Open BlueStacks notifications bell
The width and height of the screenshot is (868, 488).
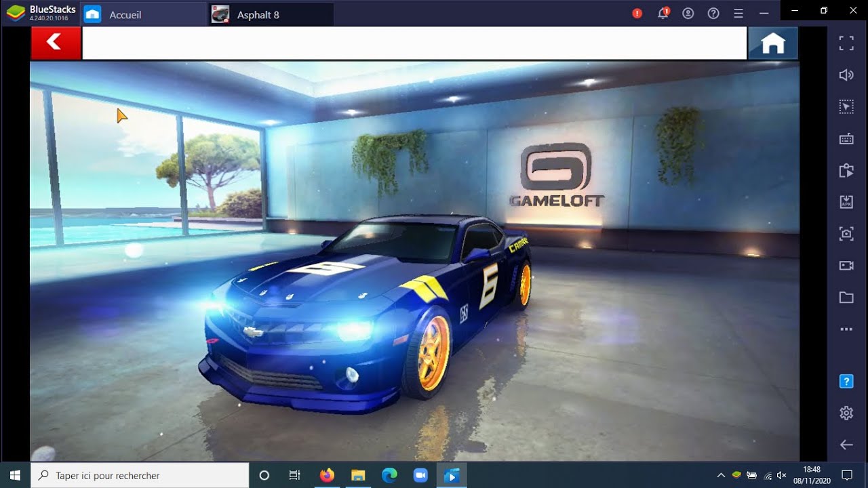pos(663,14)
